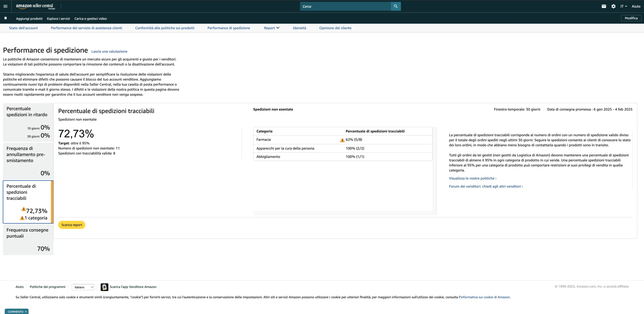Click Apparecchi per la cura della persona row
Image resolution: width=644 pixels, height=314 pixels.
[343, 148]
